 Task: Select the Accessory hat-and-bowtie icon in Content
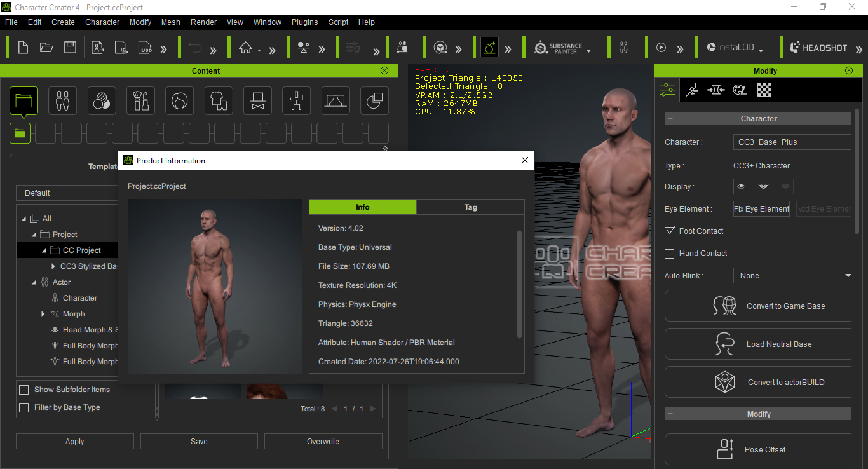[257, 100]
